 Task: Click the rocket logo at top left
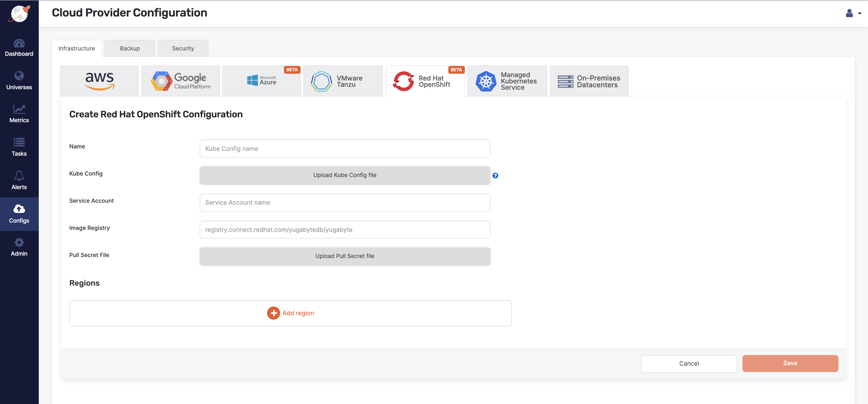point(19,14)
